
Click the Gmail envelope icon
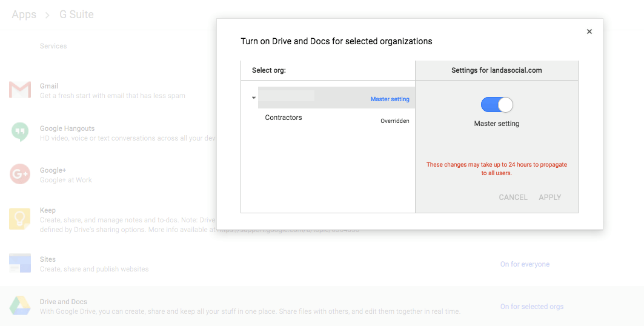coord(20,90)
